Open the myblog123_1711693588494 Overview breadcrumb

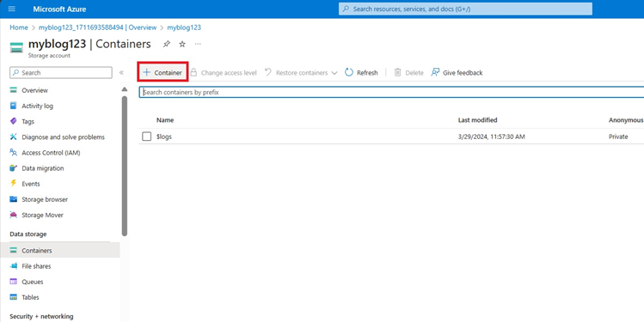pyautogui.click(x=97, y=27)
